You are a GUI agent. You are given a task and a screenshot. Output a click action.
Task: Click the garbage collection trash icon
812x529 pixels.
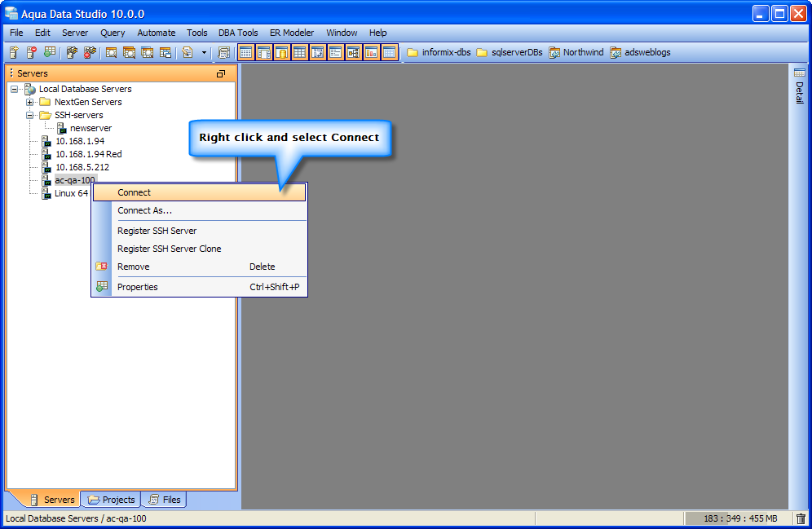coord(801,518)
